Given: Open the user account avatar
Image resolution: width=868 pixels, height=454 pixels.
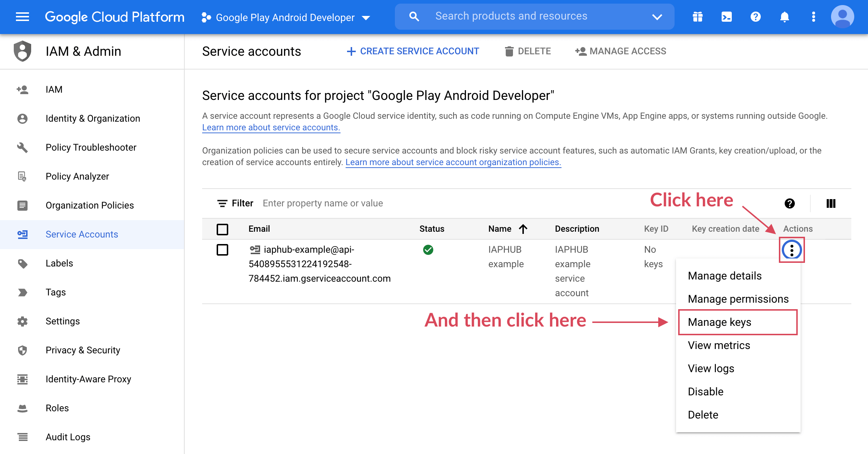Looking at the screenshot, I should tap(842, 17).
